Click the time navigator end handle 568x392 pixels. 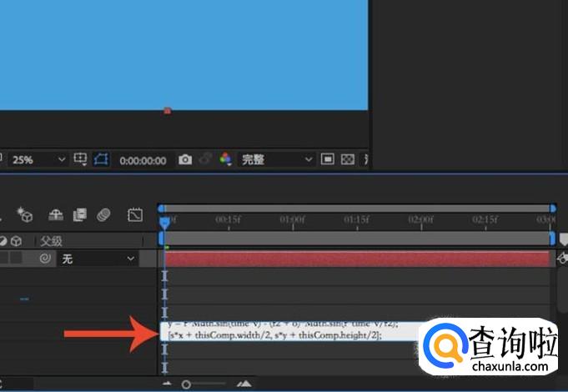coord(553,209)
